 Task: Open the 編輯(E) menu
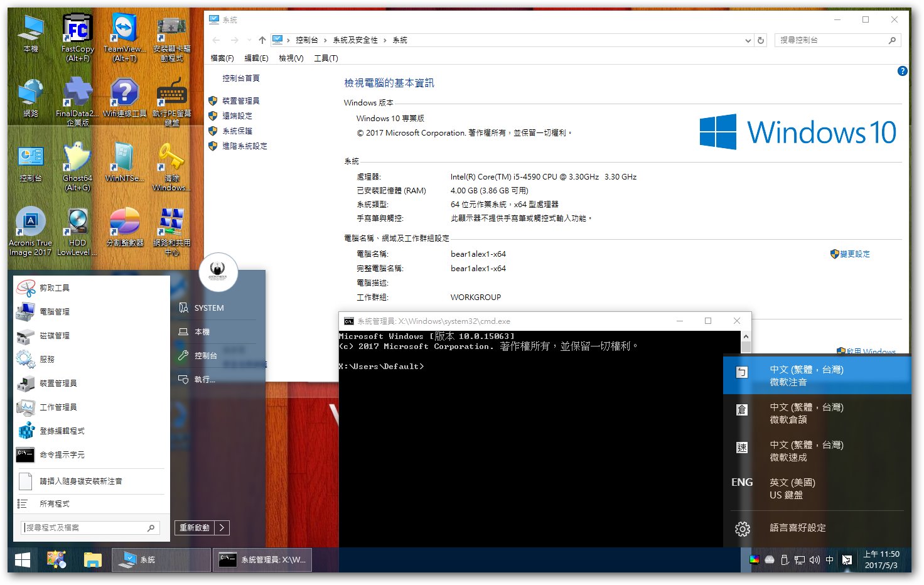256,58
